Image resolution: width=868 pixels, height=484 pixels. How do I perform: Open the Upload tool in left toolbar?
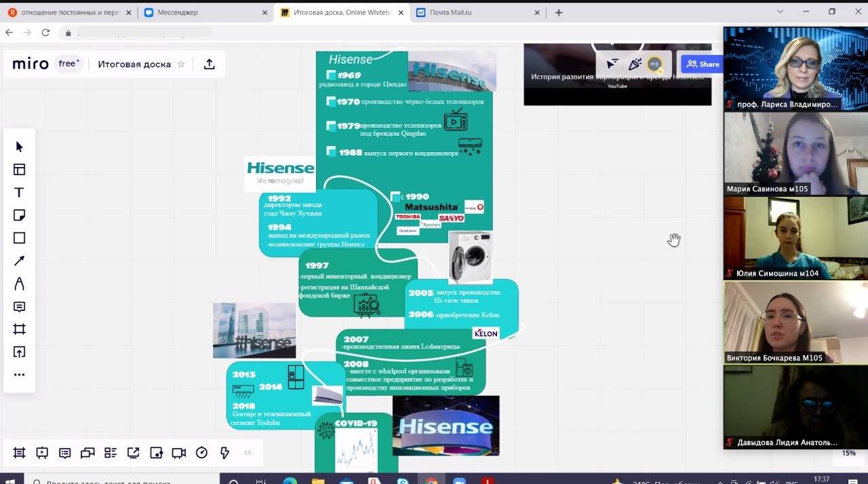19,352
